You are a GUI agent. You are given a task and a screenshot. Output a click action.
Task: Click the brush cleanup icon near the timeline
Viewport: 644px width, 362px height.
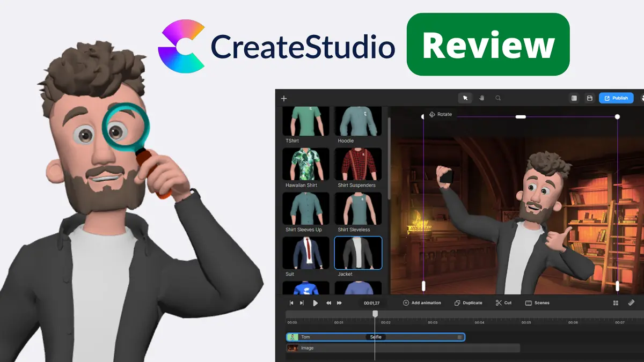tap(631, 302)
